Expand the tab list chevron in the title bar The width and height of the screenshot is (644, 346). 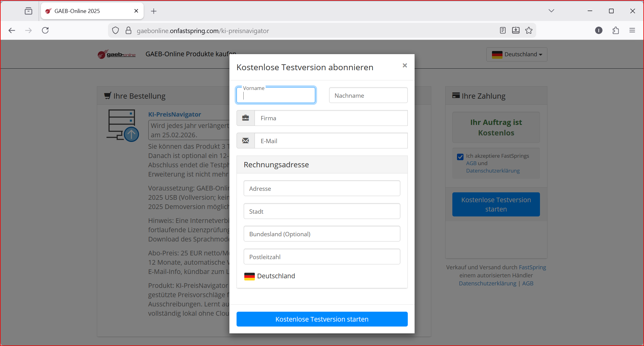pyautogui.click(x=551, y=11)
